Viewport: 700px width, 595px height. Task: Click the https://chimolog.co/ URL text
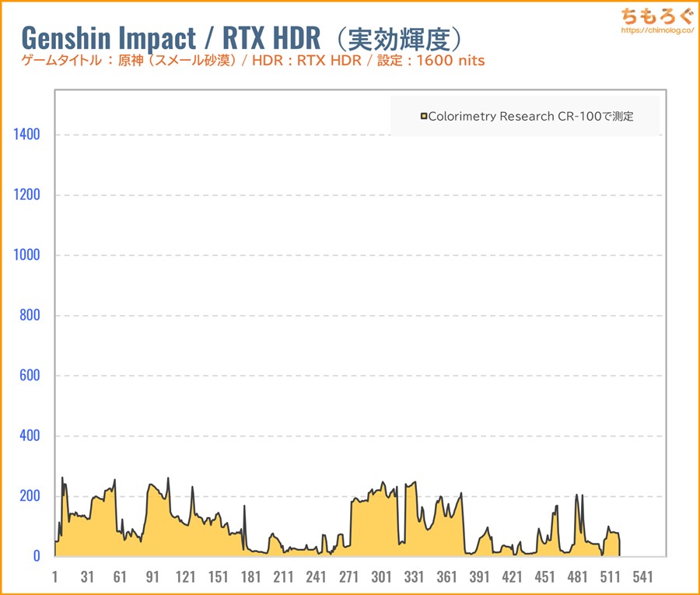pos(657,30)
